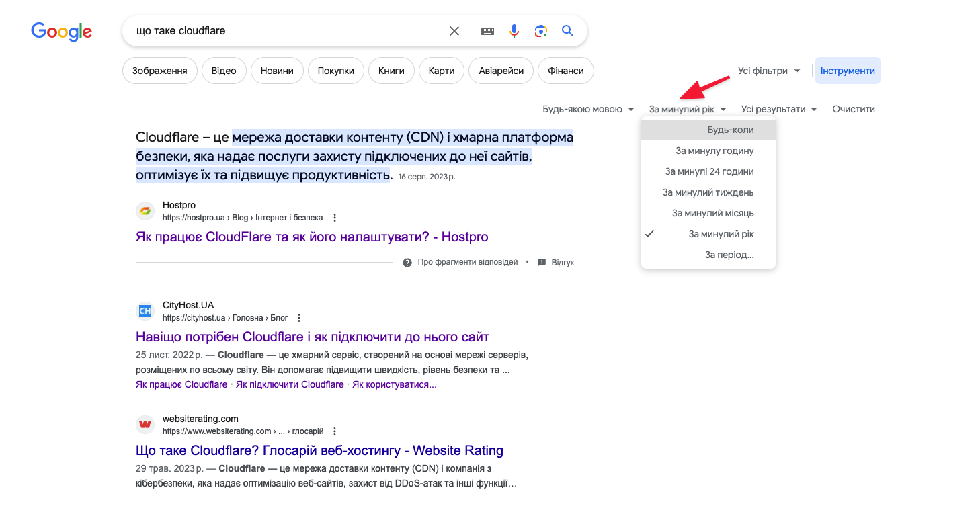Click the CityHost.UA favicon

[x=145, y=311]
